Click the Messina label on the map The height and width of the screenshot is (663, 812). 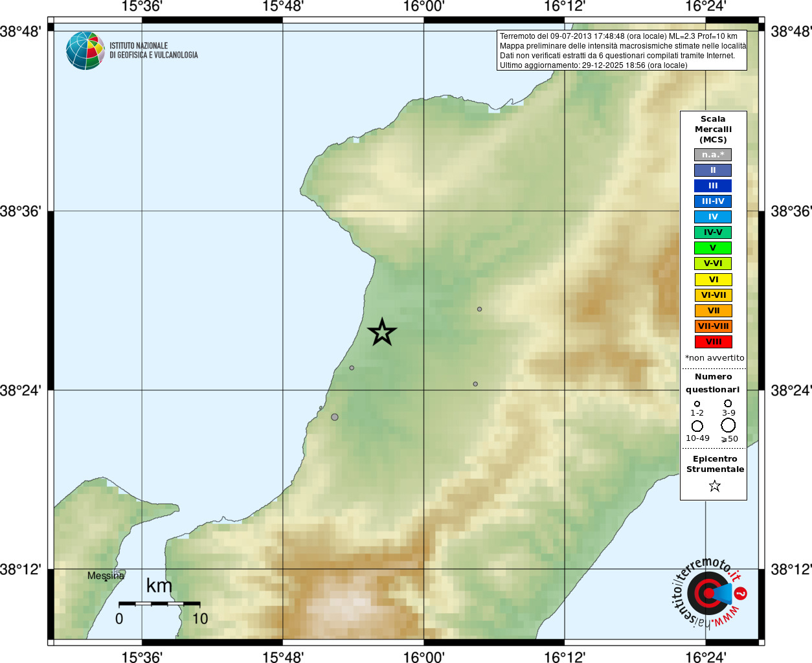click(x=106, y=576)
